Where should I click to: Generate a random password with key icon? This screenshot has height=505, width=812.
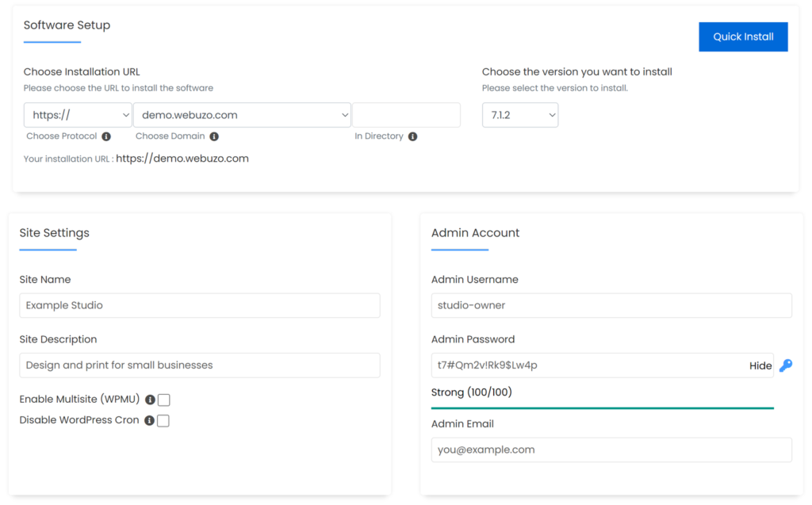pyautogui.click(x=786, y=365)
